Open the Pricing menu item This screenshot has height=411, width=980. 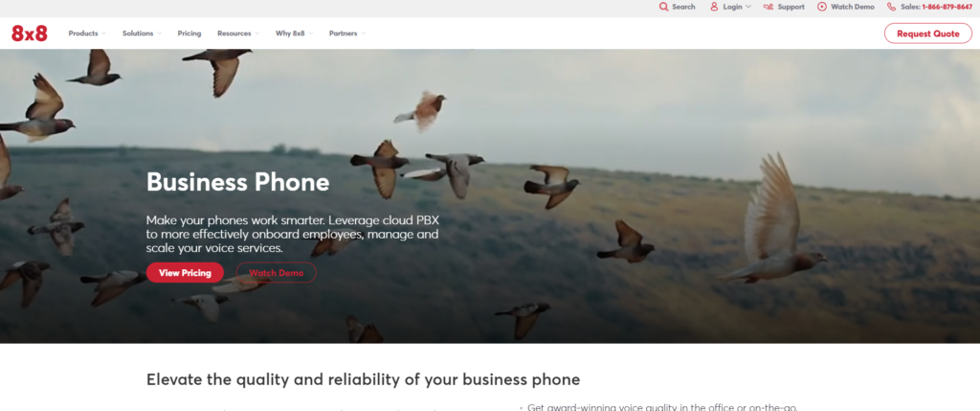pos(189,34)
